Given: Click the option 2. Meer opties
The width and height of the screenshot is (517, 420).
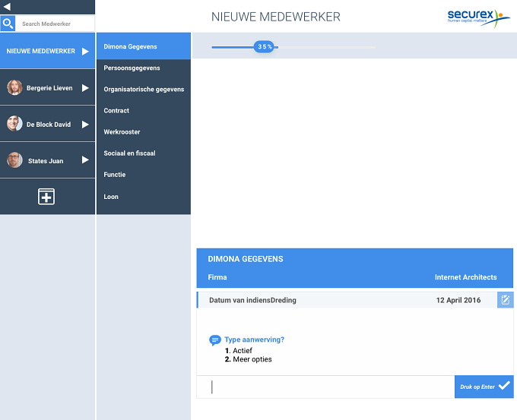Looking at the screenshot, I should tap(249, 359).
